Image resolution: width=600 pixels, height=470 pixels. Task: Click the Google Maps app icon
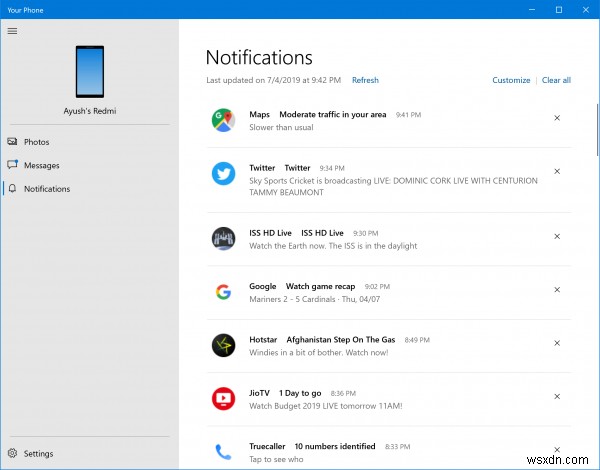tap(223, 120)
